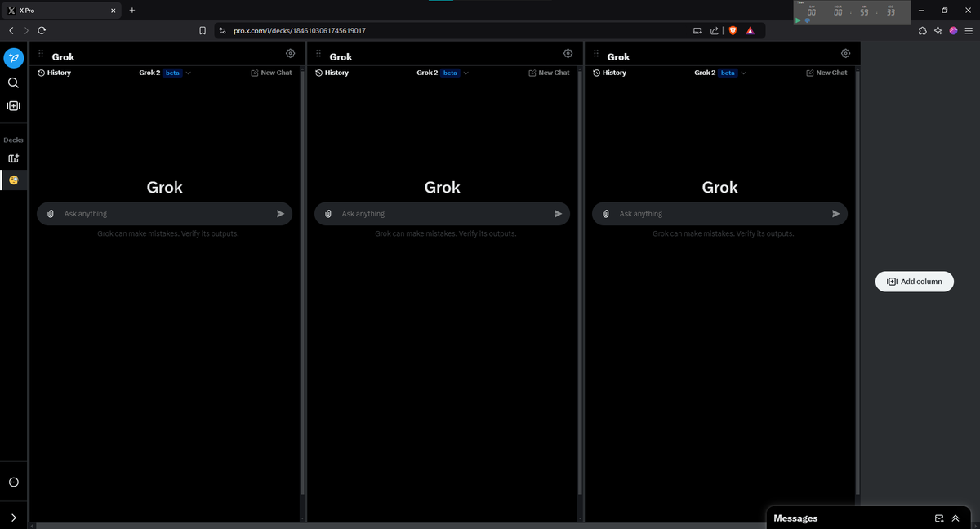Start a New Chat in right Grok column
The image size is (980, 529).
point(826,73)
